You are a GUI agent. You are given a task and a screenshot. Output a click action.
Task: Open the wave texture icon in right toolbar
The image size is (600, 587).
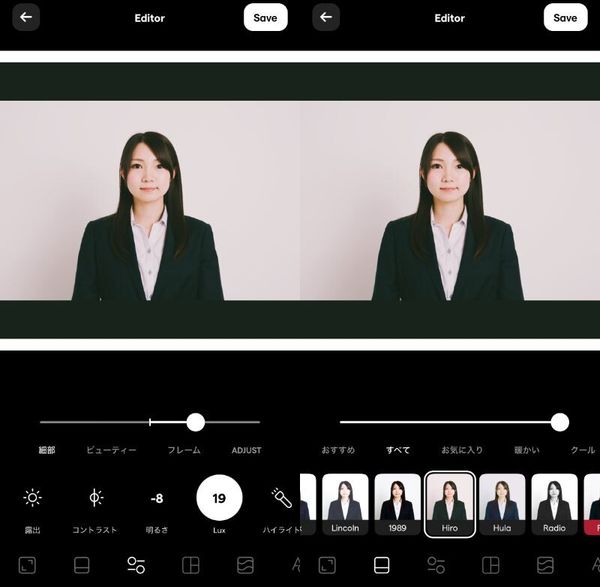click(545, 565)
